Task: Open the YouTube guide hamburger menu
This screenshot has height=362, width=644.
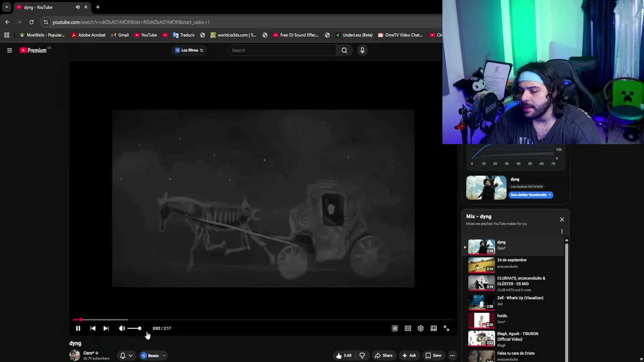Action: pyautogui.click(x=10, y=50)
